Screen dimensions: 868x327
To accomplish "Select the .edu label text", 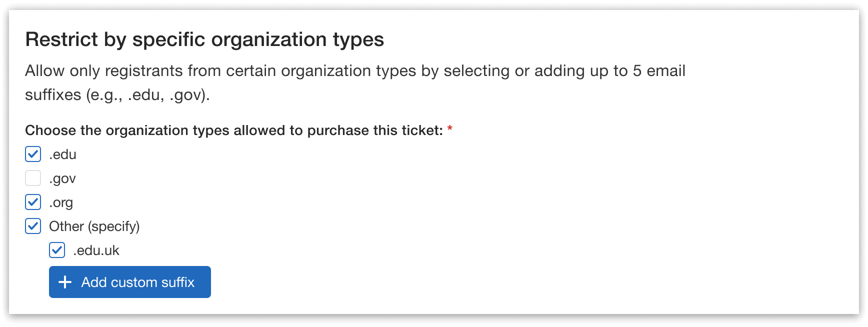I will click(62, 154).
